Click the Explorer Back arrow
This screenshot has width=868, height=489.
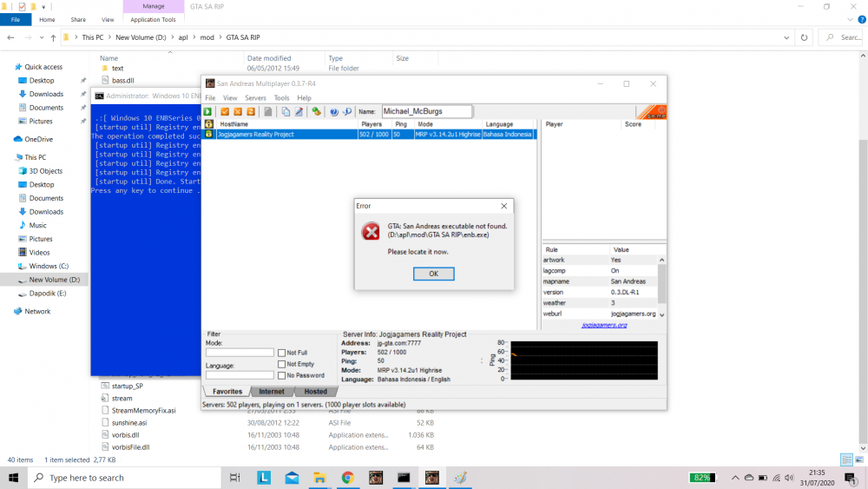pyautogui.click(x=10, y=37)
